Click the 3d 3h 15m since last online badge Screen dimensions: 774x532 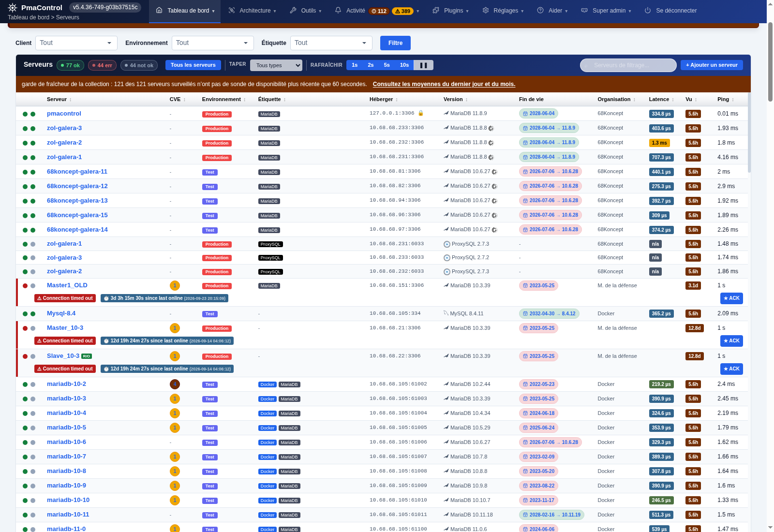[x=164, y=298]
